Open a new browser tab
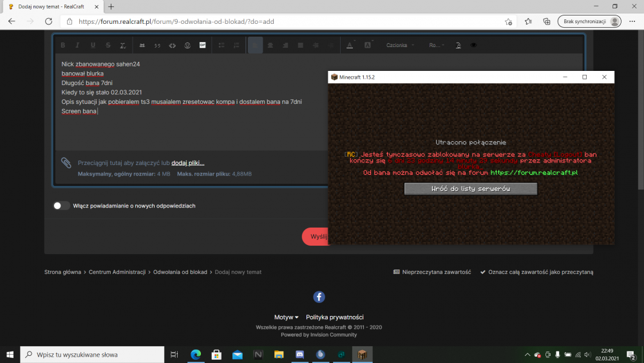The height and width of the screenshot is (363, 644). point(111,6)
